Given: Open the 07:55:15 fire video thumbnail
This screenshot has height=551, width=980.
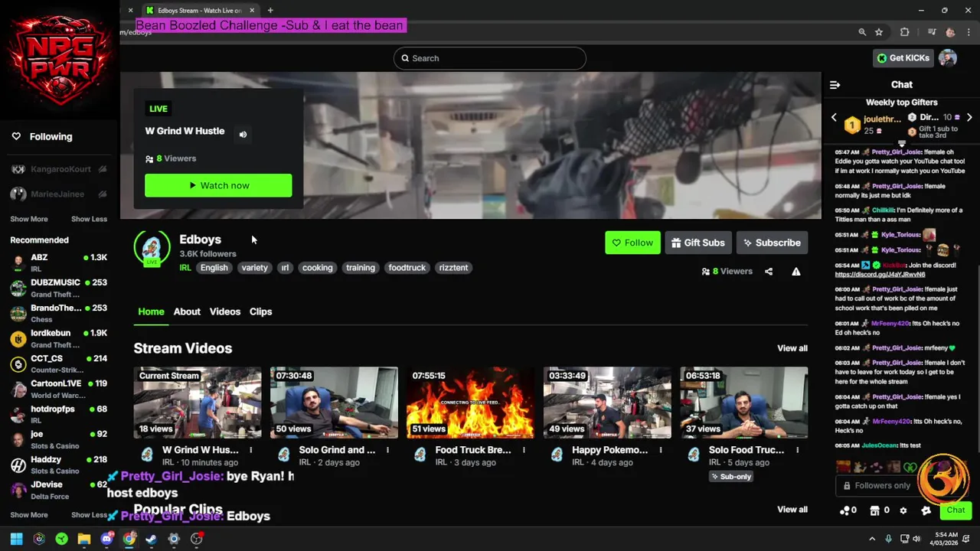Looking at the screenshot, I should pos(470,403).
